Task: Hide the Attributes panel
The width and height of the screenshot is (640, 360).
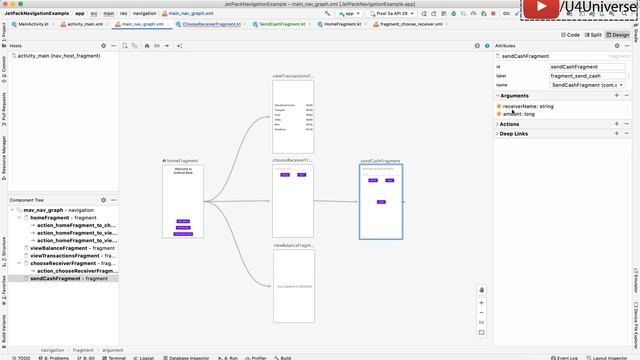Action: 627,46
